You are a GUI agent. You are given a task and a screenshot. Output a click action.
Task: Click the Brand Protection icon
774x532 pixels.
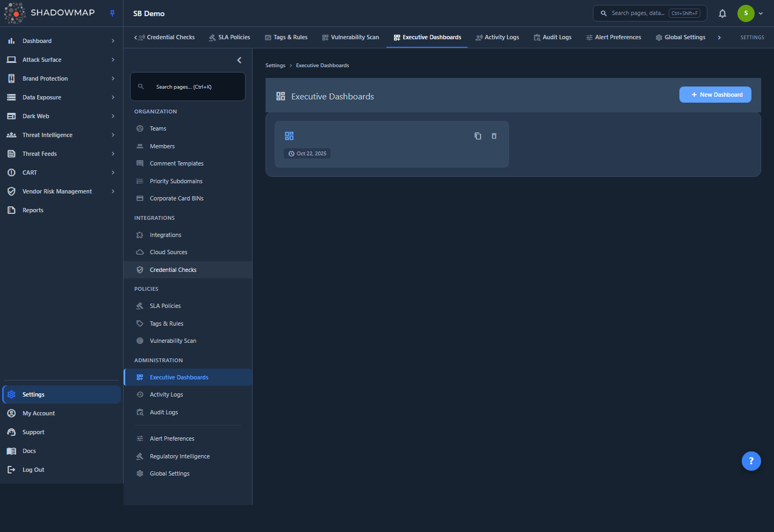coord(11,78)
